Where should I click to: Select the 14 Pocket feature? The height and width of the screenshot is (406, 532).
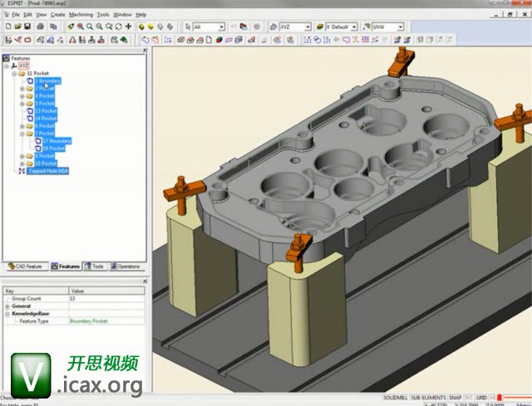46,118
